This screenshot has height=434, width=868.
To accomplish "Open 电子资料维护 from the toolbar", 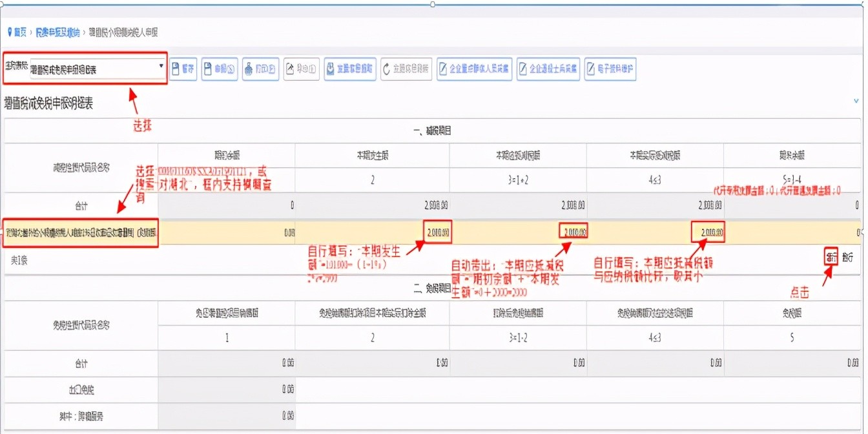I will pos(610,69).
